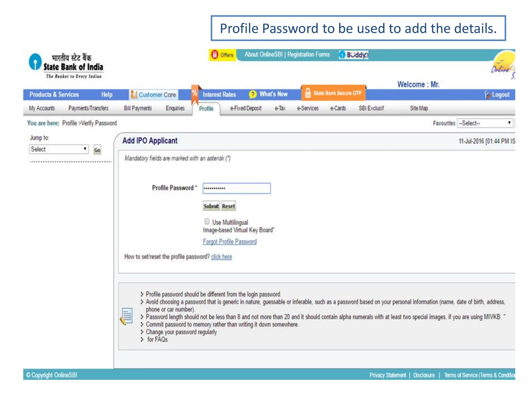Open the Enquiries tab
This screenshot has height=399, width=532.
[x=175, y=108]
